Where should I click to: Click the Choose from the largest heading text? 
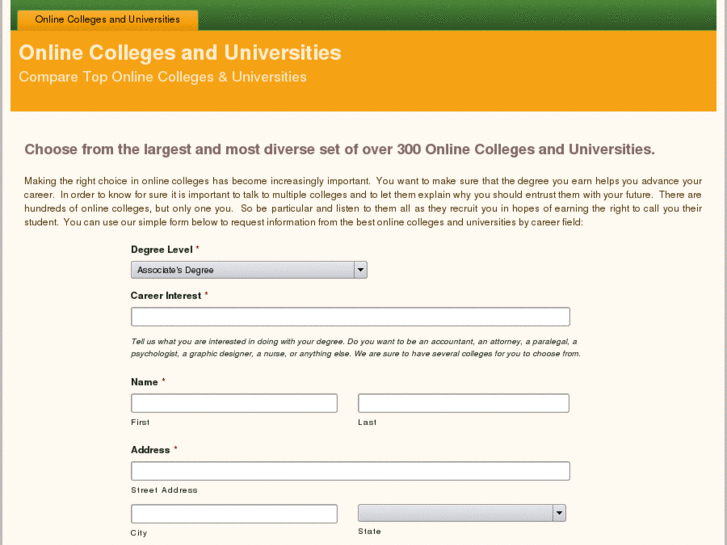coord(339,149)
